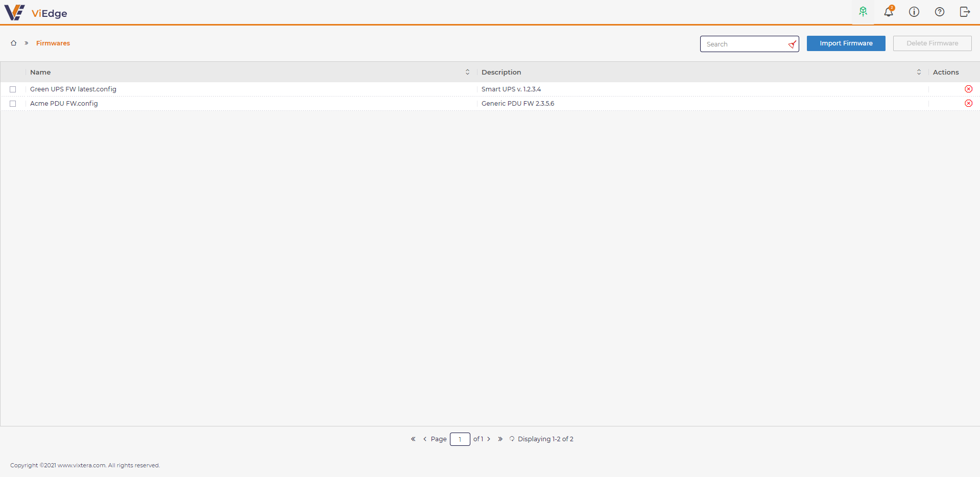Select row text Green UPS FW latest.config

(x=73, y=89)
